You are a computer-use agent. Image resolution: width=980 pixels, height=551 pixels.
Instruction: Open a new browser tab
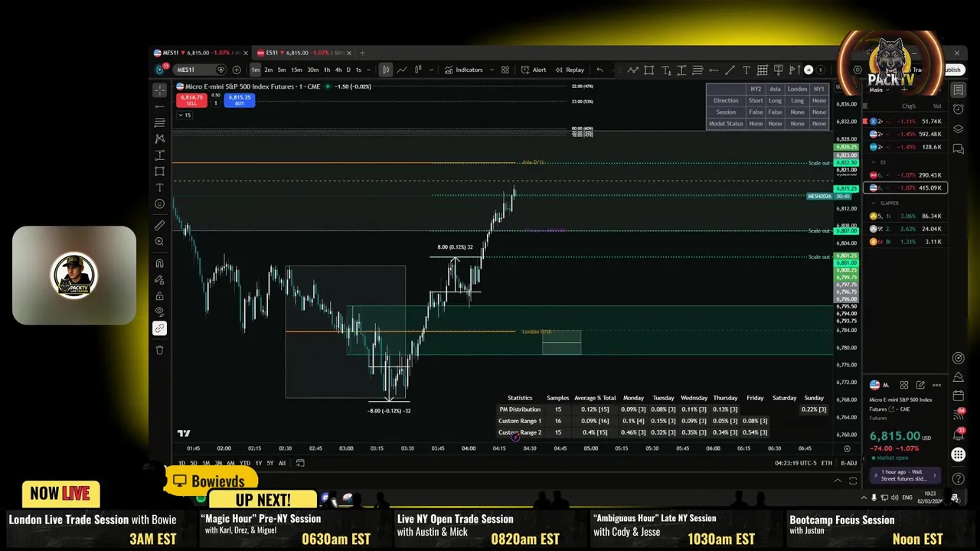pos(362,53)
